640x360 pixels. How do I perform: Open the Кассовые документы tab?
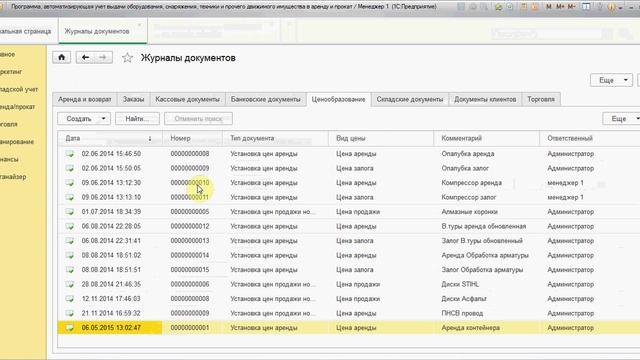tap(187, 99)
